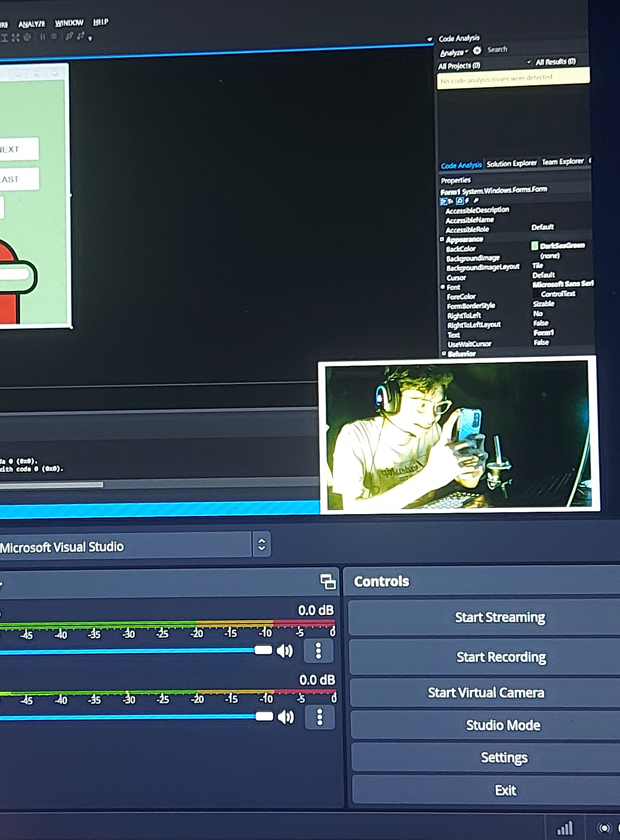Switch to the Code Analysis tab
Image resolution: width=620 pixels, height=840 pixels.
(461, 165)
